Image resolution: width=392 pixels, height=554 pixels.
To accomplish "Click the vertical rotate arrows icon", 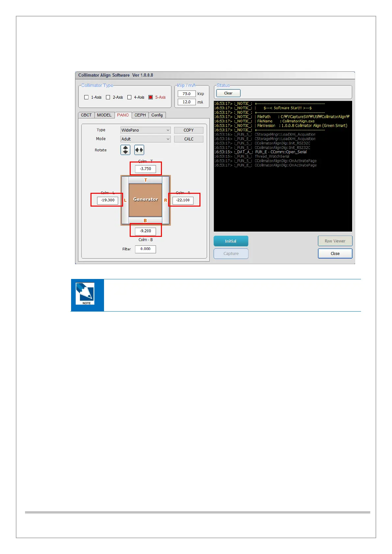I will 125,150.
